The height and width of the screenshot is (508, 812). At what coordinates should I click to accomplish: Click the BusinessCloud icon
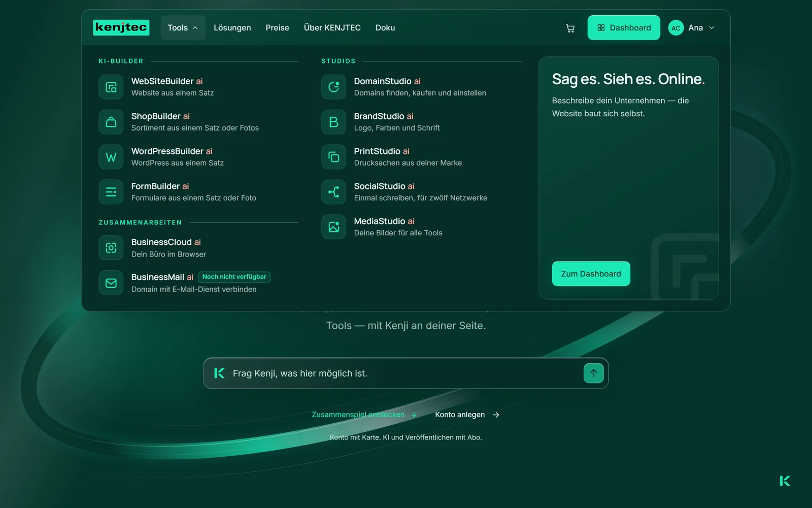tap(111, 248)
